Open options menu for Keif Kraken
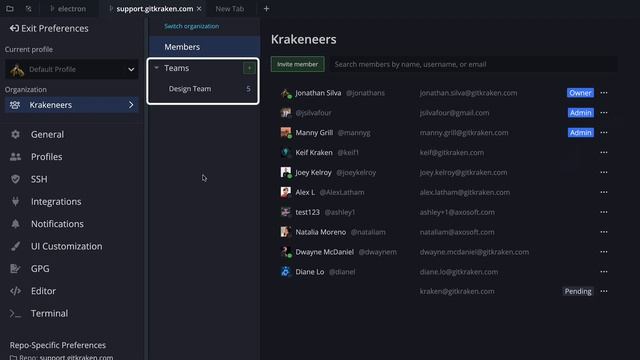Image resolution: width=640 pixels, height=360 pixels. (604, 152)
